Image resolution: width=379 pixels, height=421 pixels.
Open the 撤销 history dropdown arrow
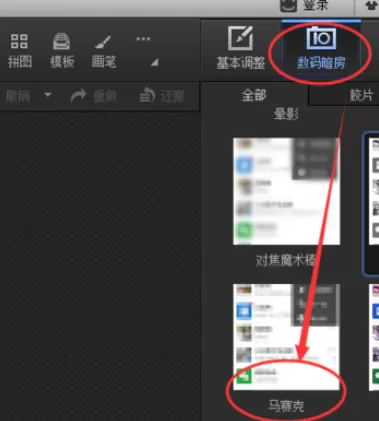point(48,95)
